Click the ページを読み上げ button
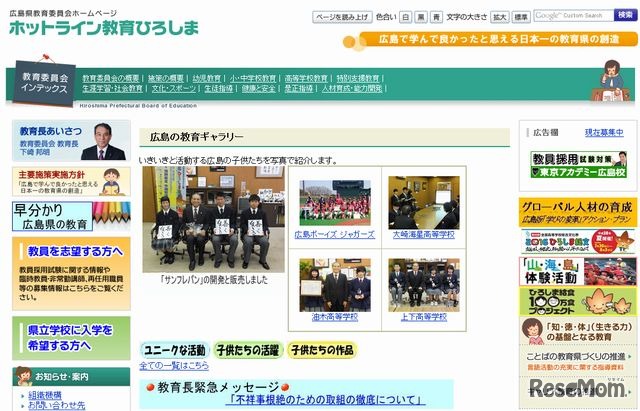Screen dimensions: 640x411 [342, 17]
